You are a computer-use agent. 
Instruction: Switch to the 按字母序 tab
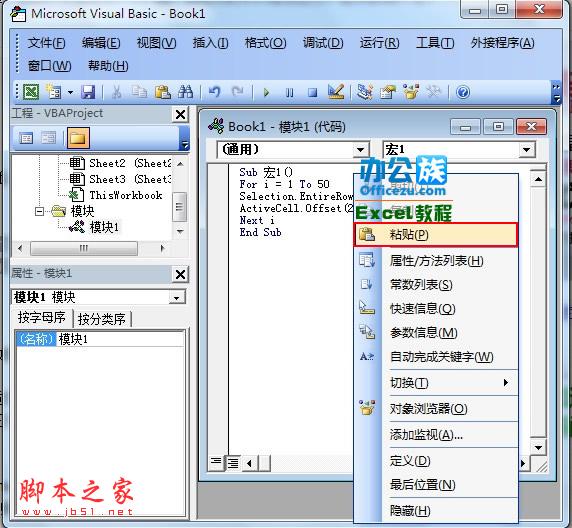coord(42,318)
